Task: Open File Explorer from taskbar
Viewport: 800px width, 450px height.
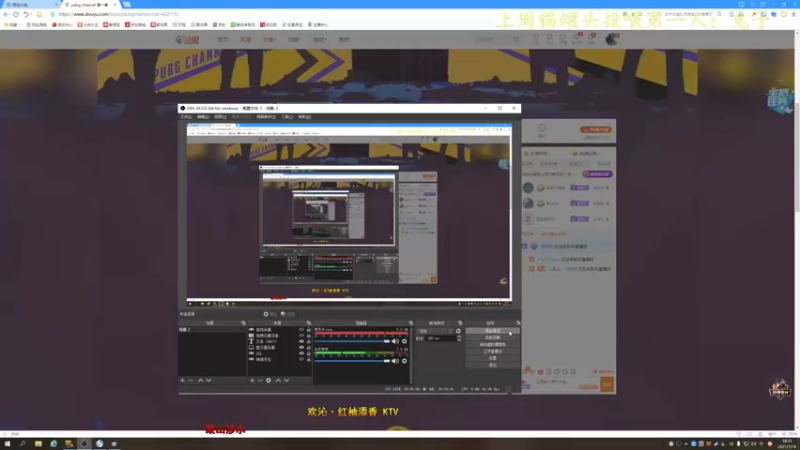Action: click(x=38, y=444)
